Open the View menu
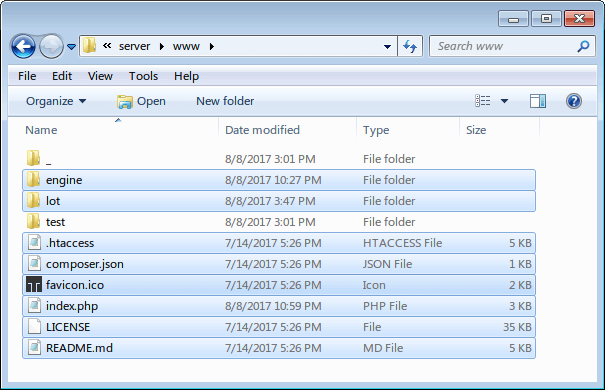The height and width of the screenshot is (390, 605). click(100, 76)
